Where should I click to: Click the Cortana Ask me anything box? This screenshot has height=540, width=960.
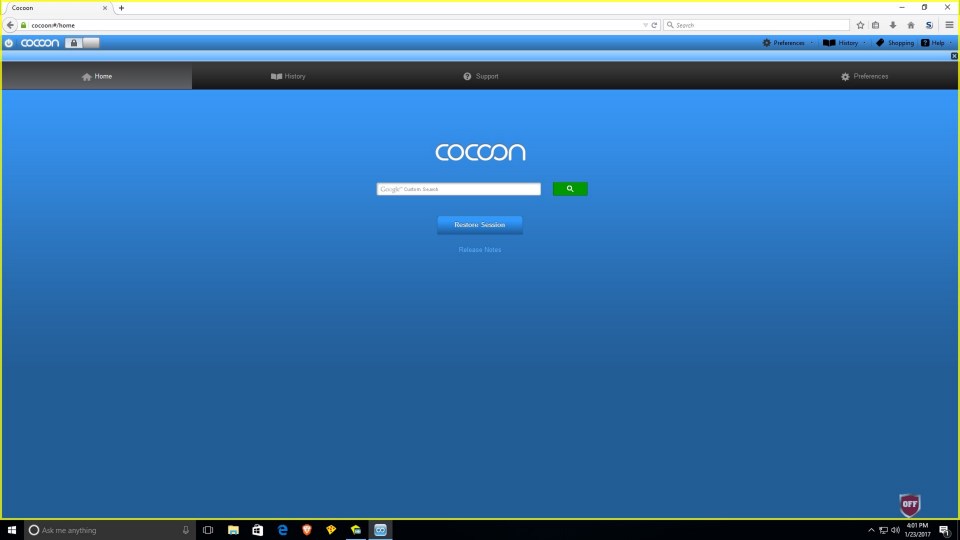coord(110,530)
